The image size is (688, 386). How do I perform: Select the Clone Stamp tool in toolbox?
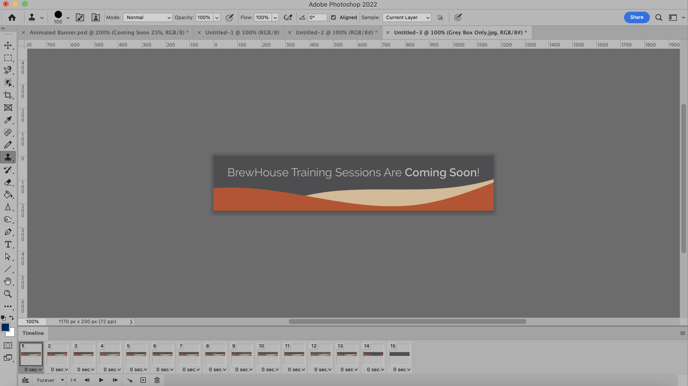click(8, 157)
